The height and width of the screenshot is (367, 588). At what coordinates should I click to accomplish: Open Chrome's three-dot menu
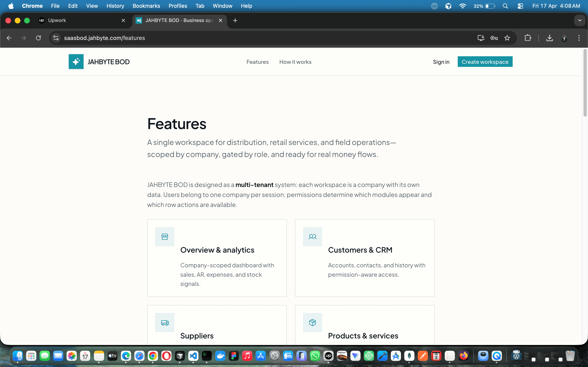579,38
